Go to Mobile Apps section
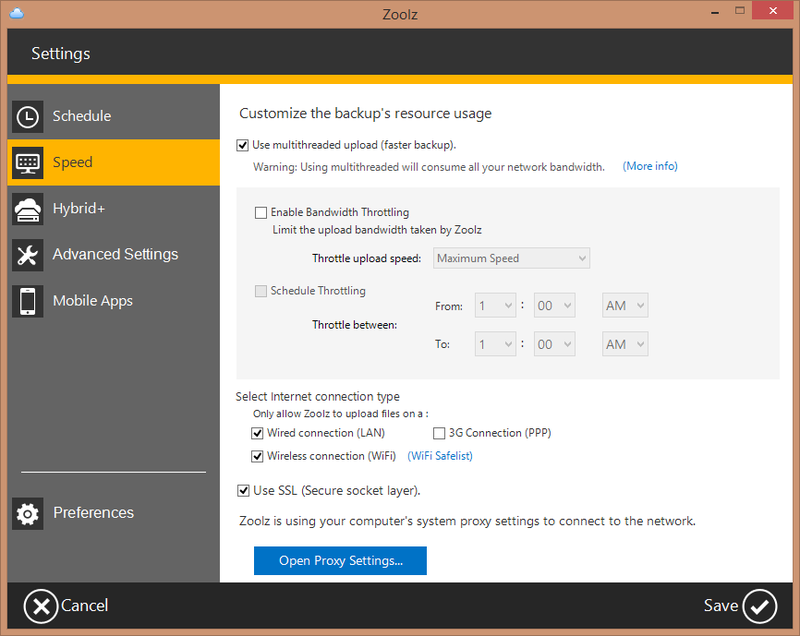The height and width of the screenshot is (636, 800). 113,301
